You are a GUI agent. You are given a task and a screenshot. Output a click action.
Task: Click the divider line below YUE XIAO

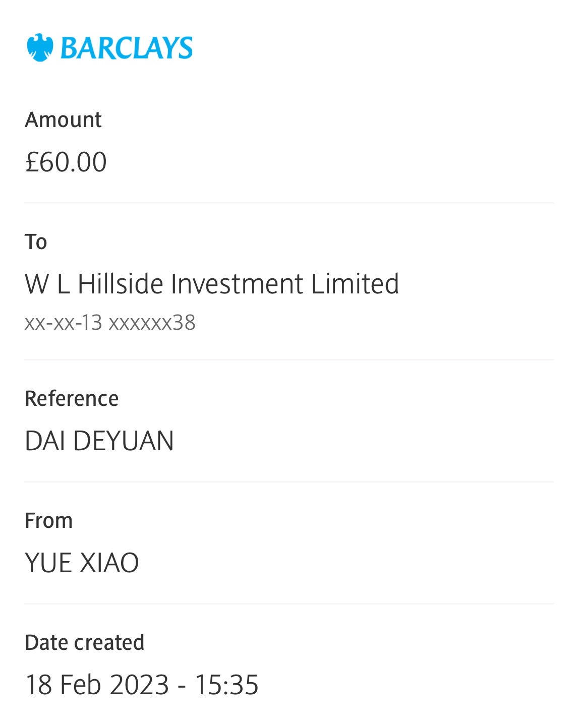click(289, 603)
